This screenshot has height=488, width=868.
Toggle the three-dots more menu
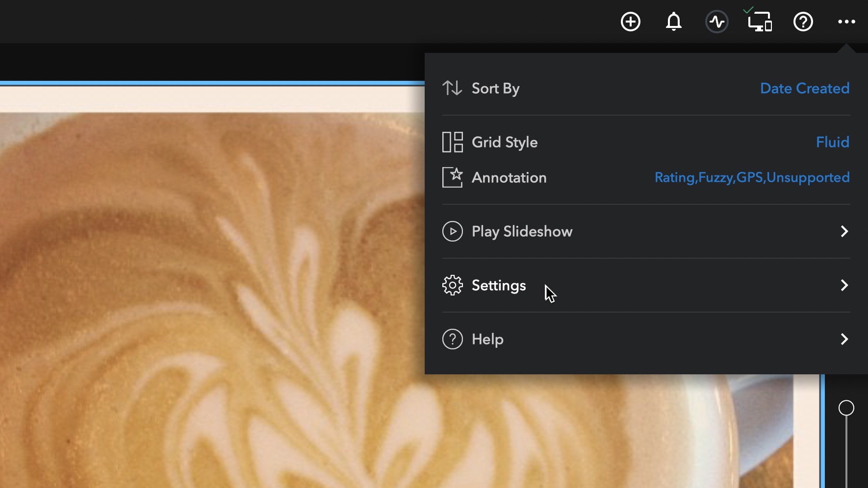[846, 22]
